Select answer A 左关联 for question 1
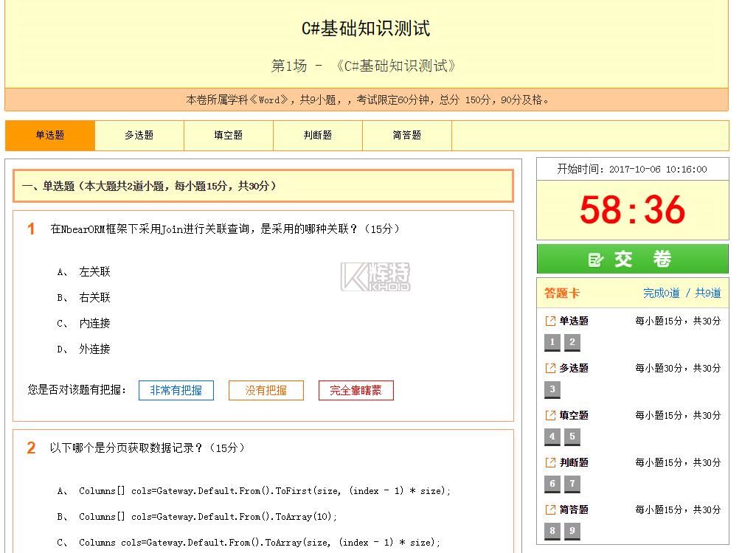756x553 pixels. pyautogui.click(x=94, y=272)
